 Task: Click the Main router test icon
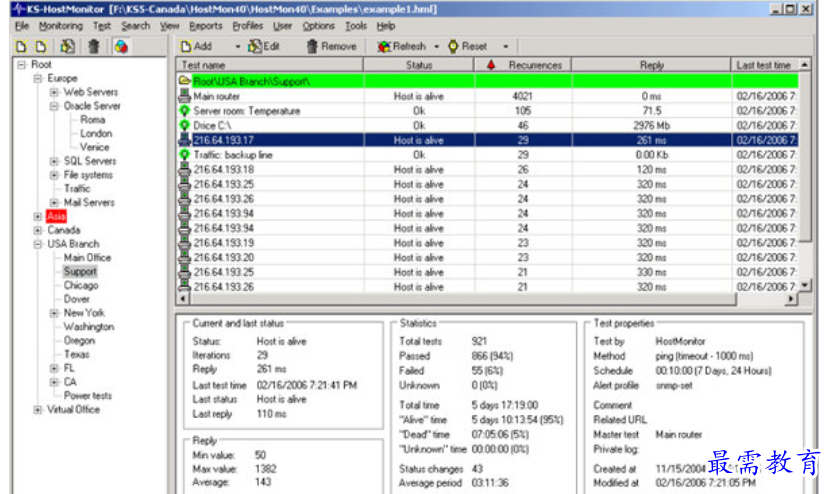point(184,96)
